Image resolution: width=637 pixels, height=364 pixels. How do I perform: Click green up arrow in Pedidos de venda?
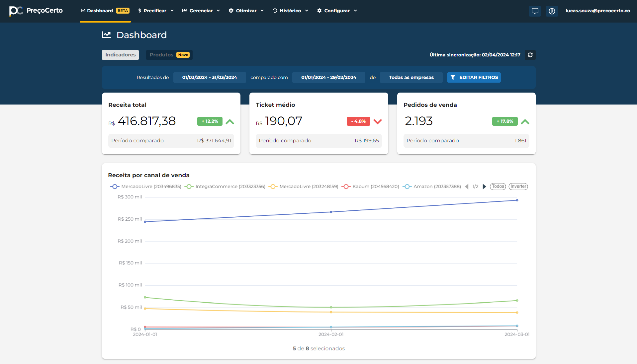(x=525, y=121)
